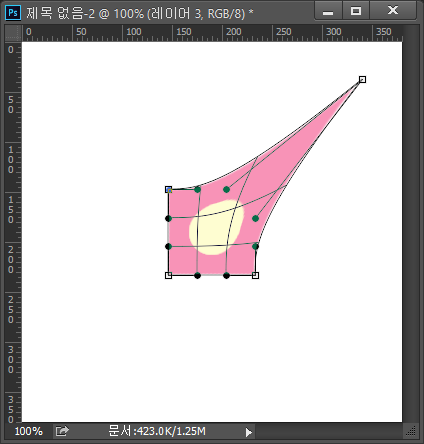The width and height of the screenshot is (424, 444).
Task: Select the bottom-left warp corner handle
Action: point(169,275)
